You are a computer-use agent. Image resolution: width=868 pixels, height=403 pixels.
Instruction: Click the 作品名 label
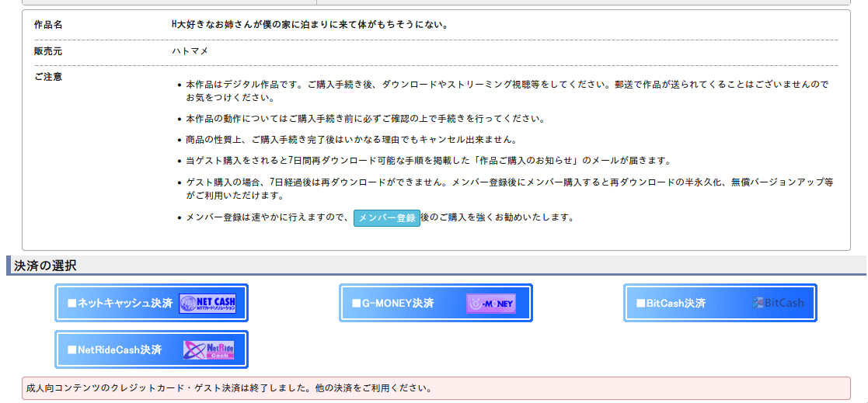pos(48,25)
